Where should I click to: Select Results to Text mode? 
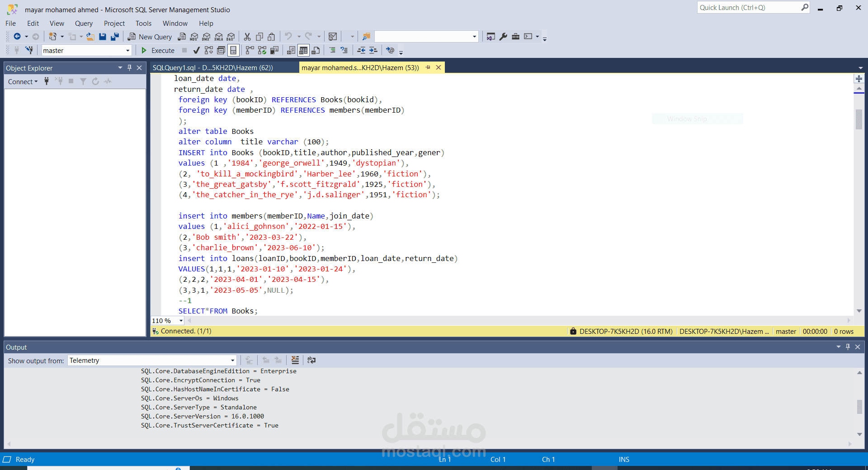pos(291,50)
